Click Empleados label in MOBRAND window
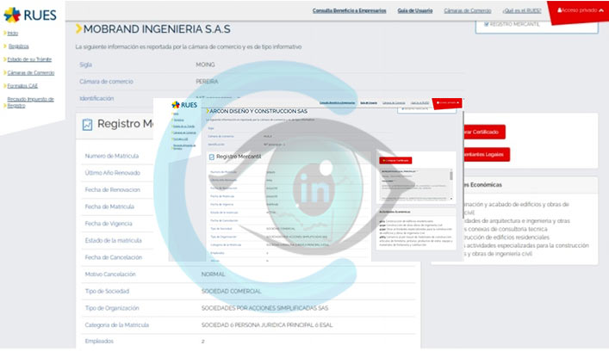Image resolution: width=609 pixels, height=364 pixels. click(x=99, y=342)
